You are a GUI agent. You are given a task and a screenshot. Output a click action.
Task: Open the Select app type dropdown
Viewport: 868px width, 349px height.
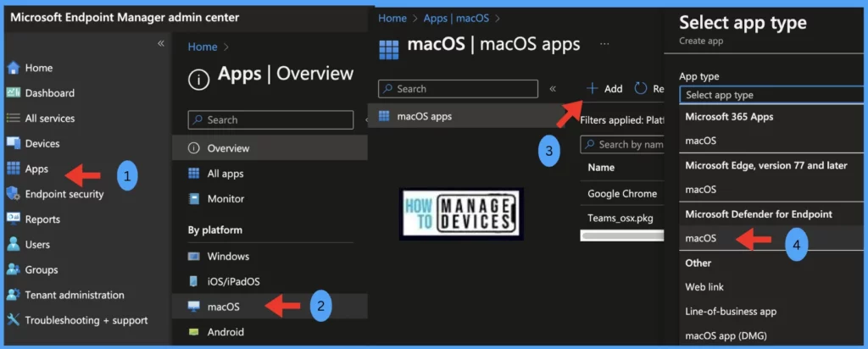coord(773,95)
